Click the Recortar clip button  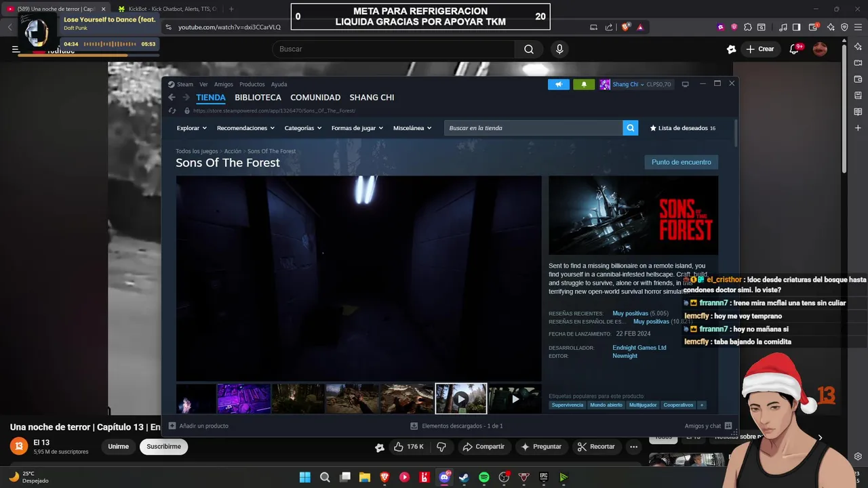pos(595,447)
